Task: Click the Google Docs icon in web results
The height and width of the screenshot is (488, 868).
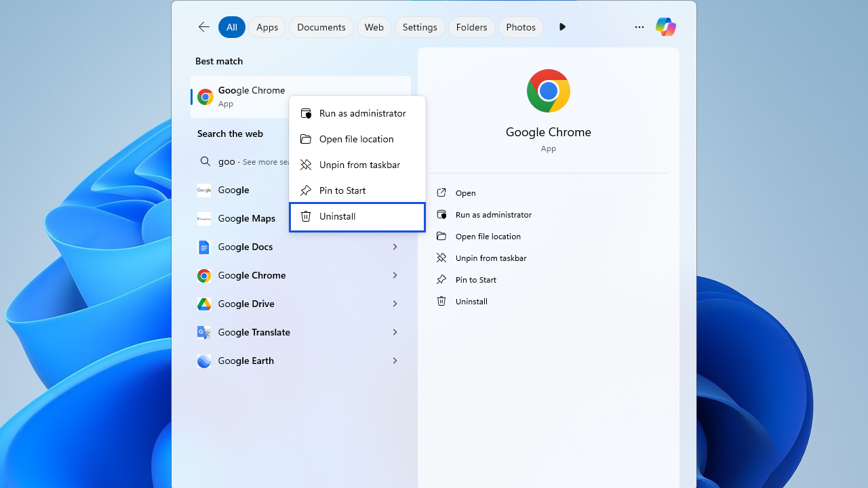Action: tap(204, 247)
